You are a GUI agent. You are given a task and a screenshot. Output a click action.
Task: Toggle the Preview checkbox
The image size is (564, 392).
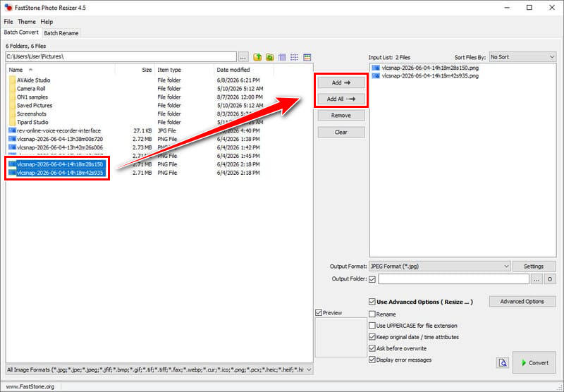pos(319,313)
